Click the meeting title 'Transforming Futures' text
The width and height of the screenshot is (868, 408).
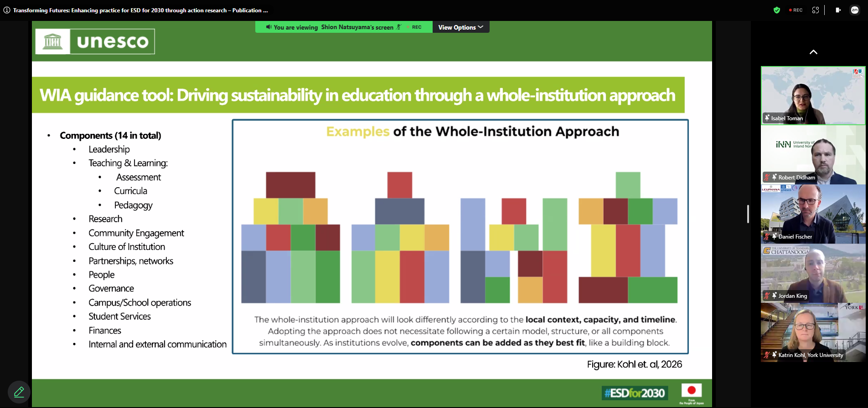pyautogui.click(x=140, y=10)
